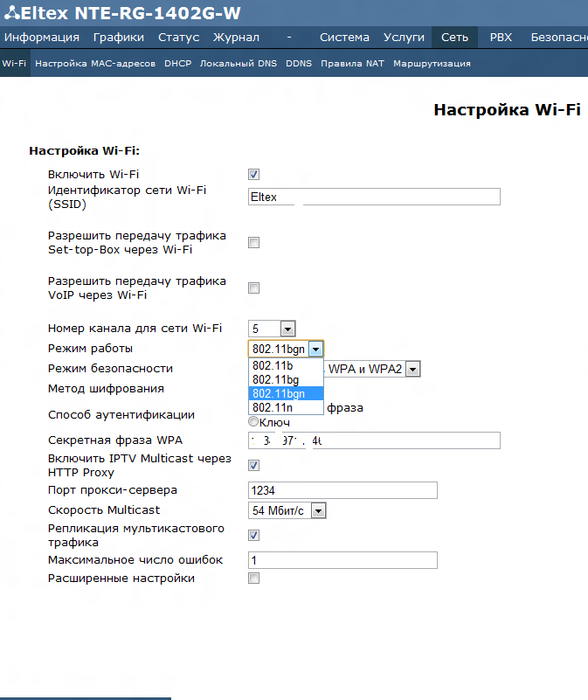
Task: Open the Информация menu
Action: (42, 37)
